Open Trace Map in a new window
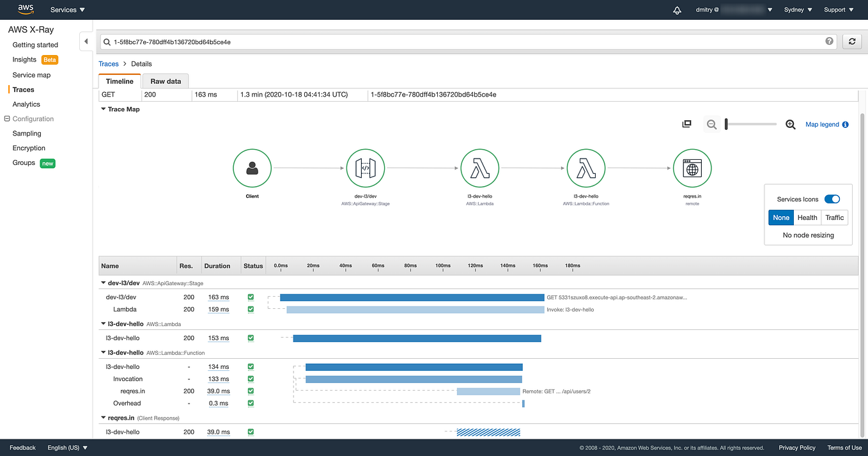868x456 pixels. click(686, 123)
